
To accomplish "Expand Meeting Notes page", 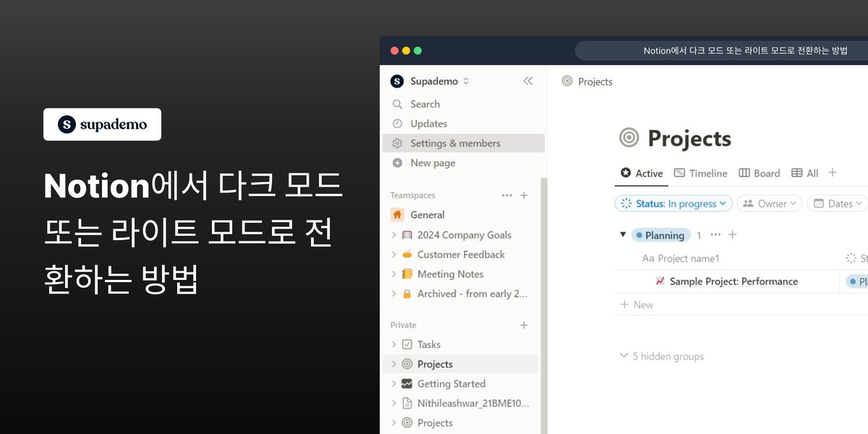I will coord(394,274).
